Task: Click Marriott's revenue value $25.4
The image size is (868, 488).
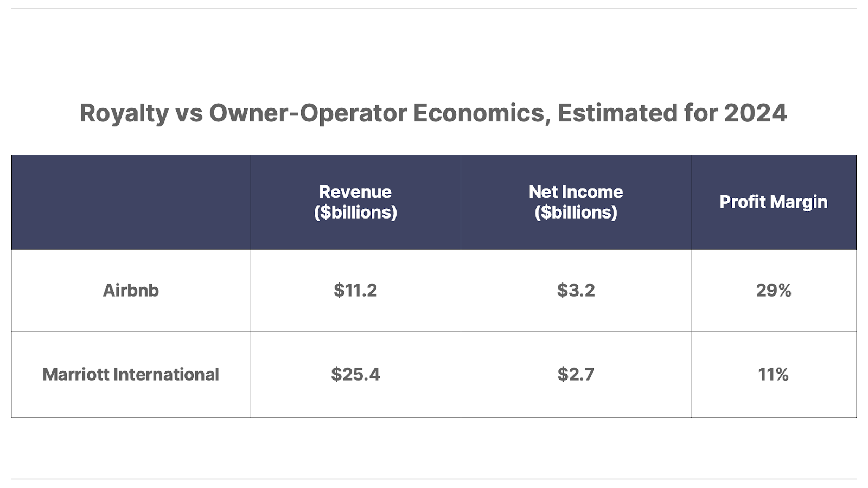Action: (x=355, y=374)
